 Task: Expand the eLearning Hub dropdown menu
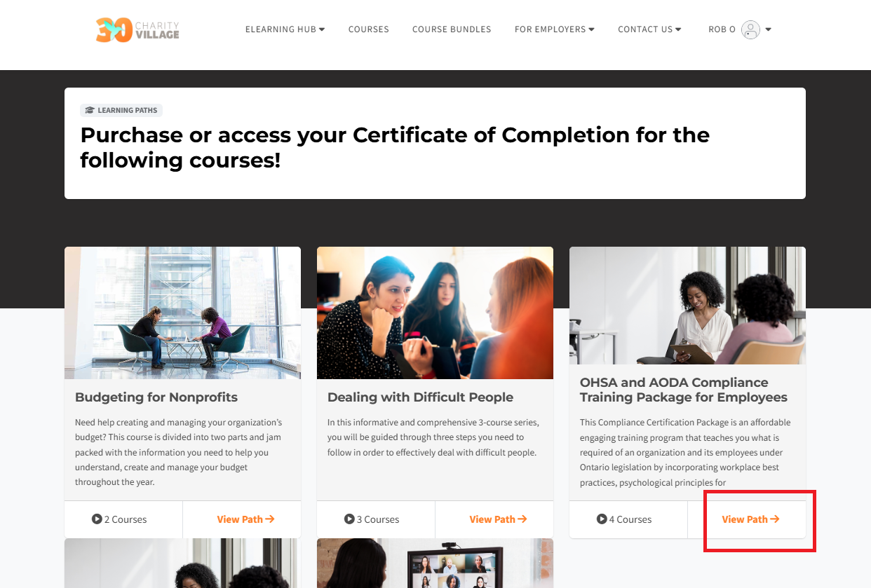[285, 29]
